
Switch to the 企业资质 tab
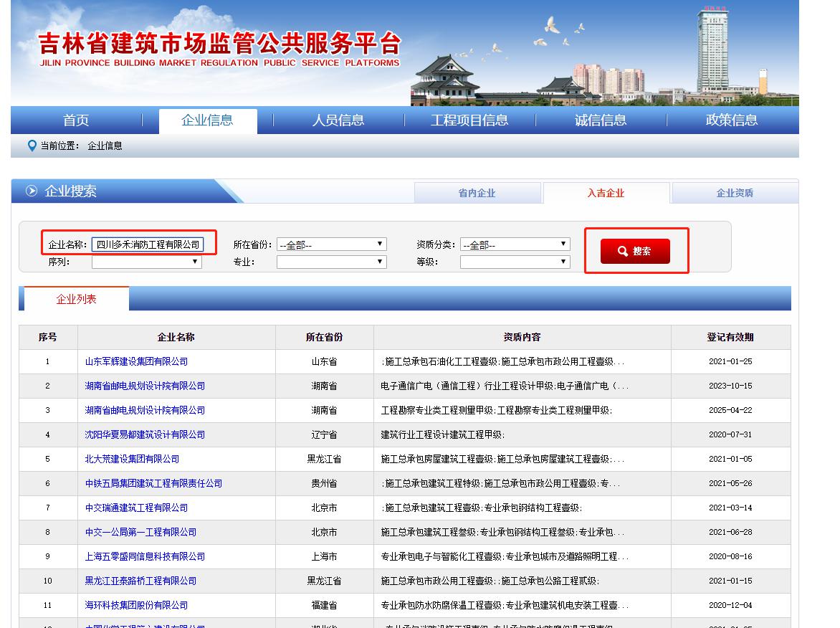(x=735, y=193)
